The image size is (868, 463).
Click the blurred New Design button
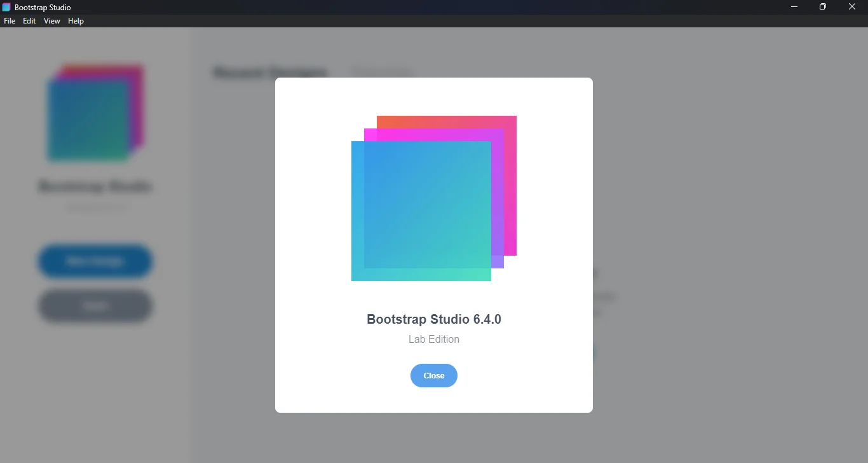tap(95, 261)
